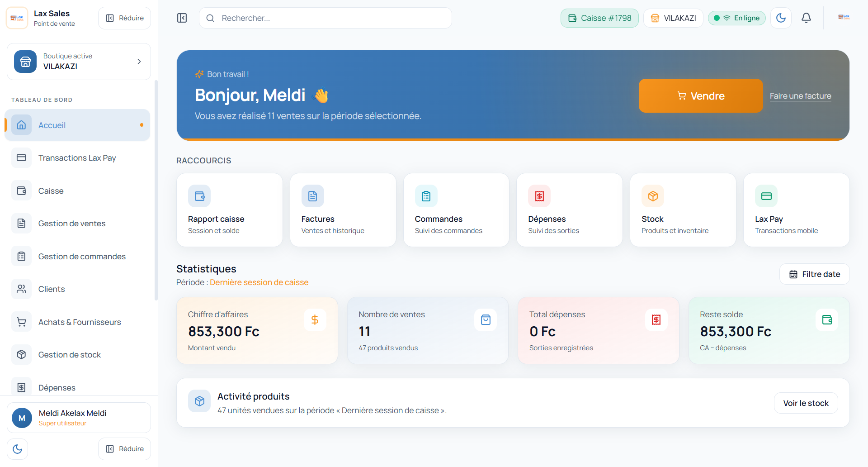Click the Dépenses shortcut receipt icon
The height and width of the screenshot is (467, 868).
pos(539,196)
